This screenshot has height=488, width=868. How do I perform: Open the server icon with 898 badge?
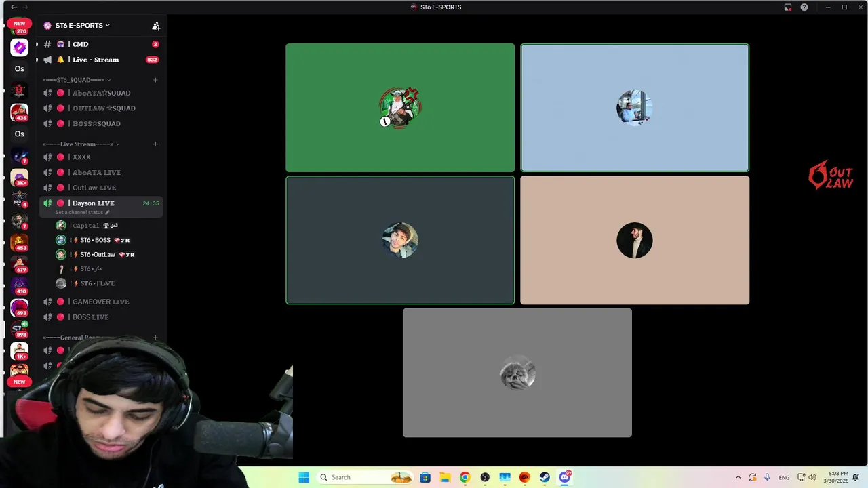(x=20, y=329)
